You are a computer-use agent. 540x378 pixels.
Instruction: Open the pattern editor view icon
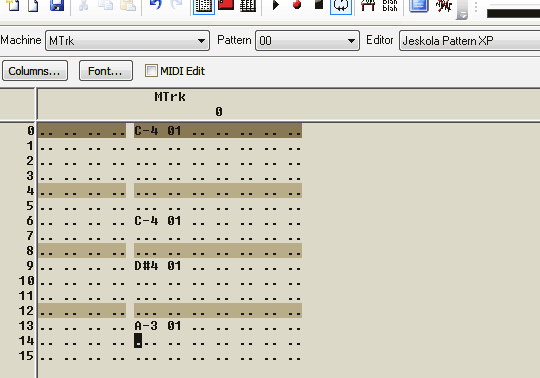coord(204,6)
